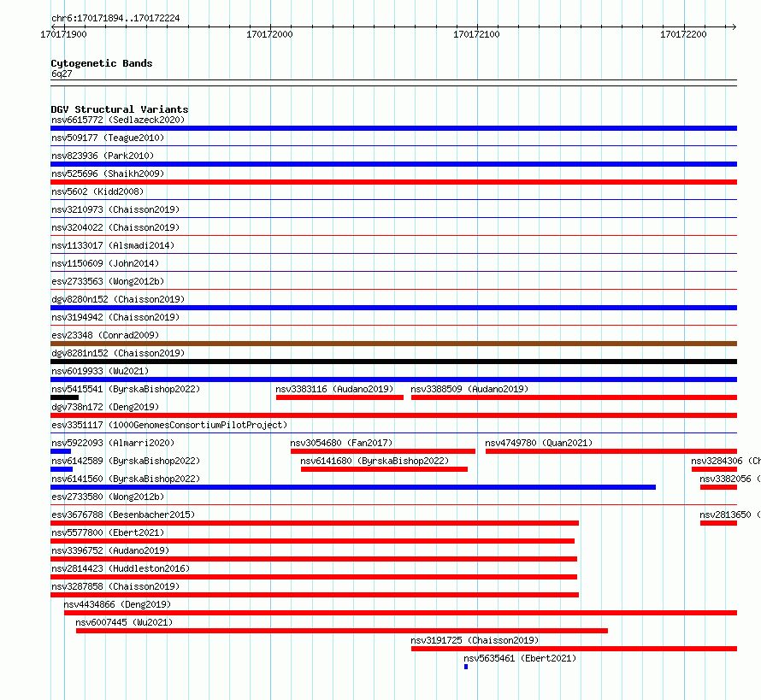Click the red nsv6007445 variant bar
Image resolution: width=761 pixels, height=700 pixels.
342,631
